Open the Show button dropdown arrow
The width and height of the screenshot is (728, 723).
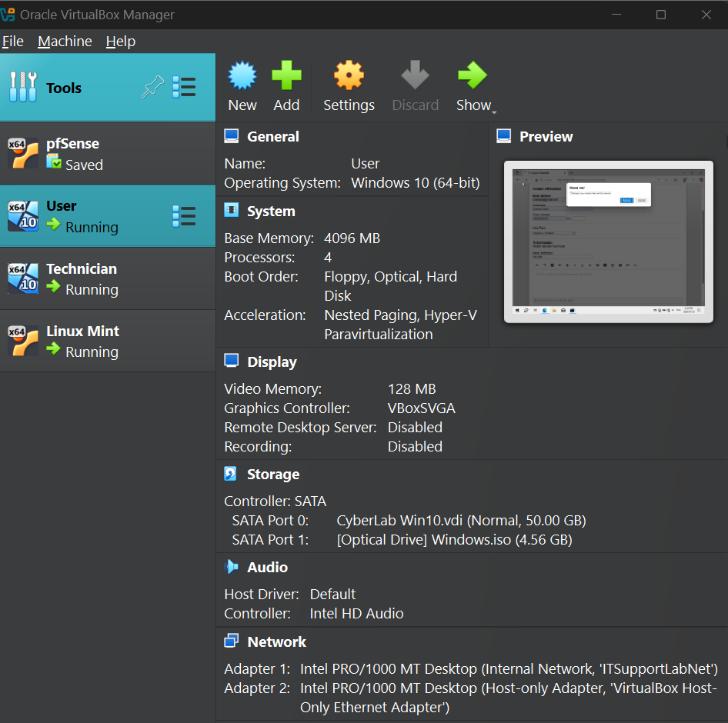(494, 112)
